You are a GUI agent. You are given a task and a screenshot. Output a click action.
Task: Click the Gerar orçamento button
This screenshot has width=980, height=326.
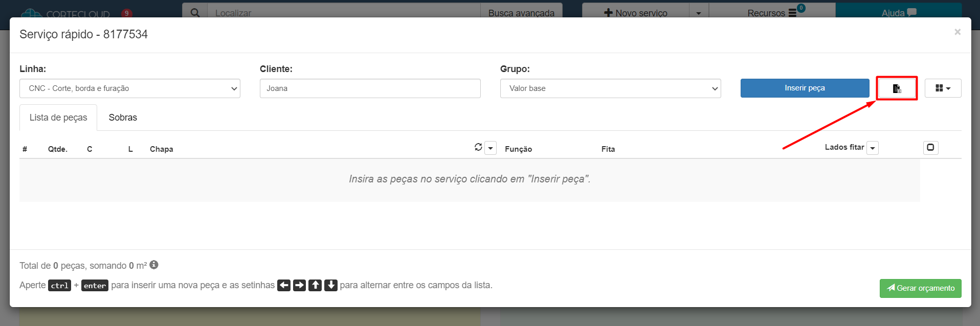tap(920, 288)
